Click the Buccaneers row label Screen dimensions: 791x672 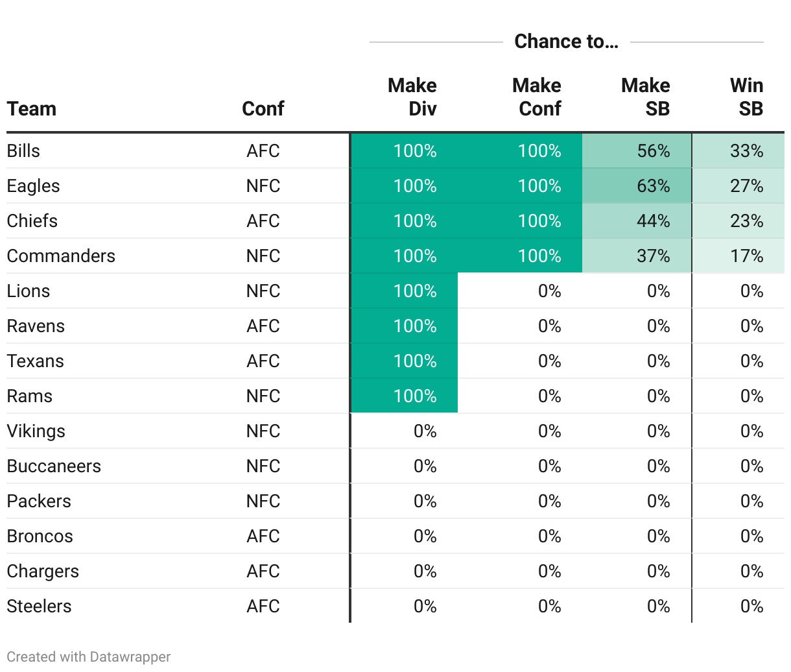coord(54,466)
